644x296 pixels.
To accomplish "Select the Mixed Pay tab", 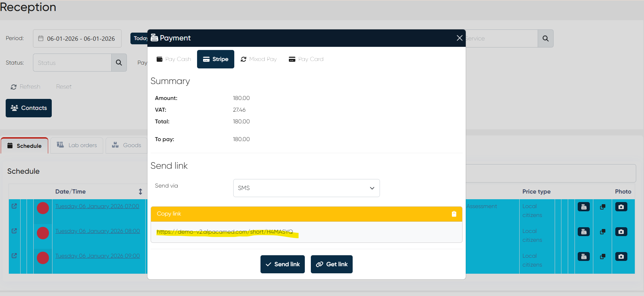I will coord(258,59).
